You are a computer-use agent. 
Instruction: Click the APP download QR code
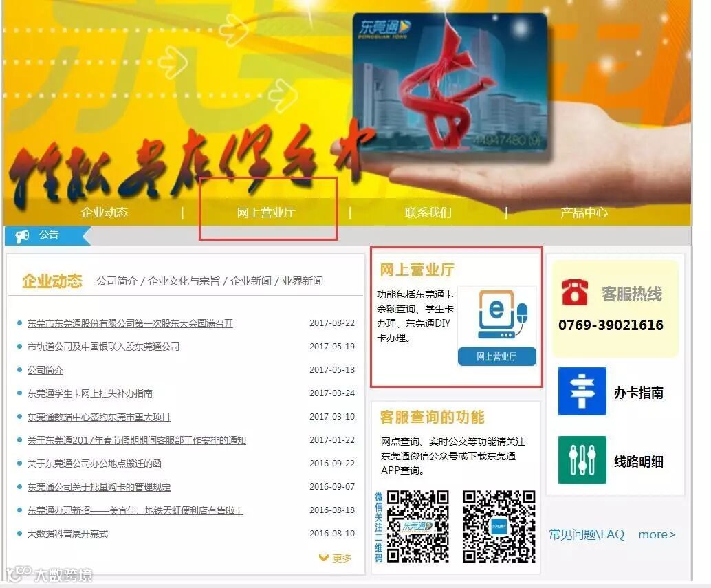click(x=499, y=526)
